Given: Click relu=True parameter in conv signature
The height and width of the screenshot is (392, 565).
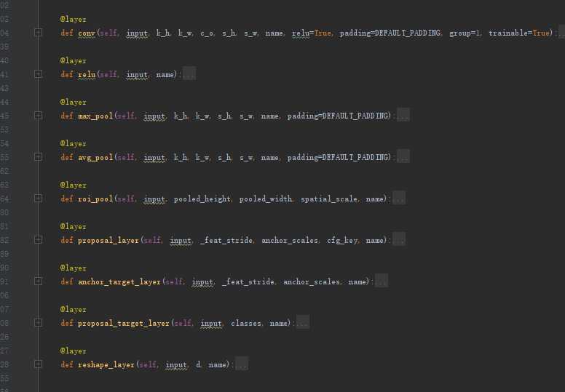Looking at the screenshot, I should click(x=312, y=33).
